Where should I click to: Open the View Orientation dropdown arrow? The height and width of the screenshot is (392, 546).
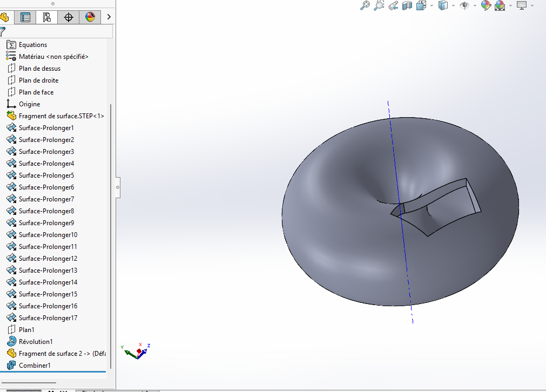point(432,5)
